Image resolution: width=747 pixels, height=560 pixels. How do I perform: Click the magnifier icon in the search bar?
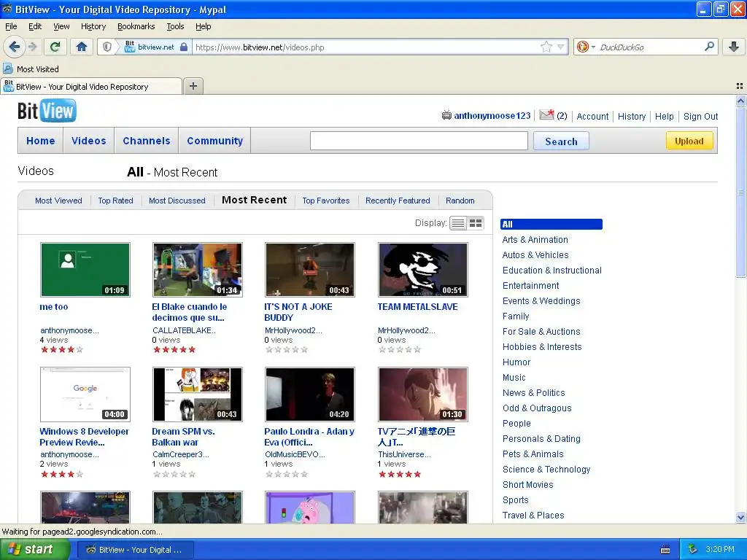point(709,46)
